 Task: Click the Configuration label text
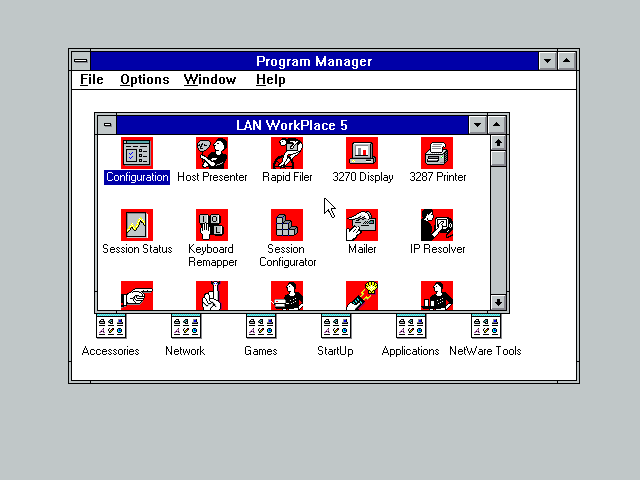137,177
